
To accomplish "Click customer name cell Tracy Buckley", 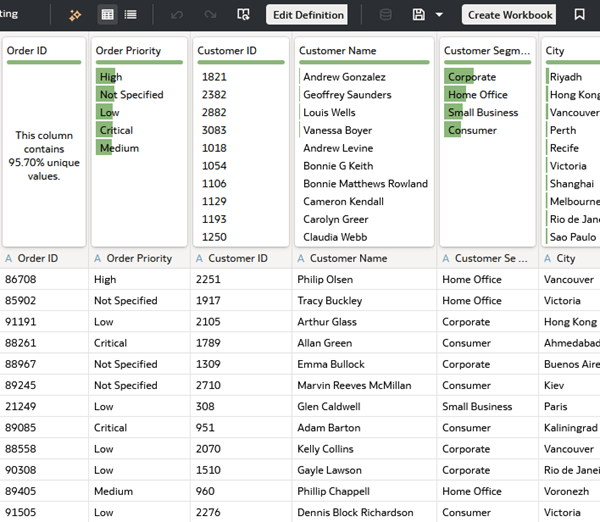I will tap(329, 301).
